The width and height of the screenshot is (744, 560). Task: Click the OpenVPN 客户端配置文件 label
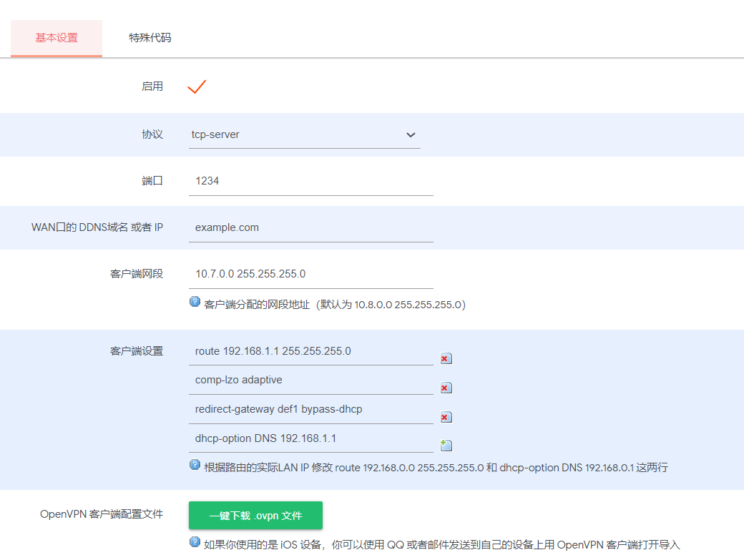(x=102, y=514)
